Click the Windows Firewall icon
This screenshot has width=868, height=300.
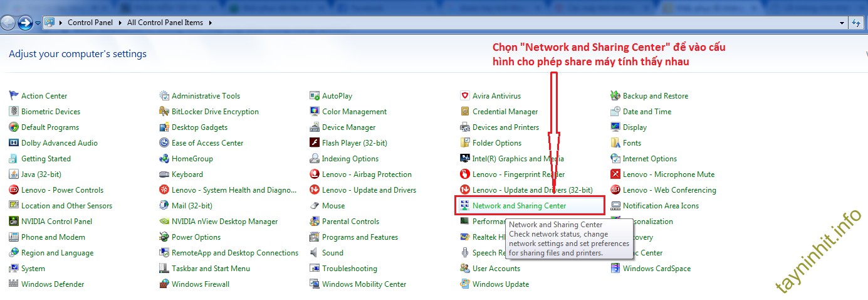point(164,284)
